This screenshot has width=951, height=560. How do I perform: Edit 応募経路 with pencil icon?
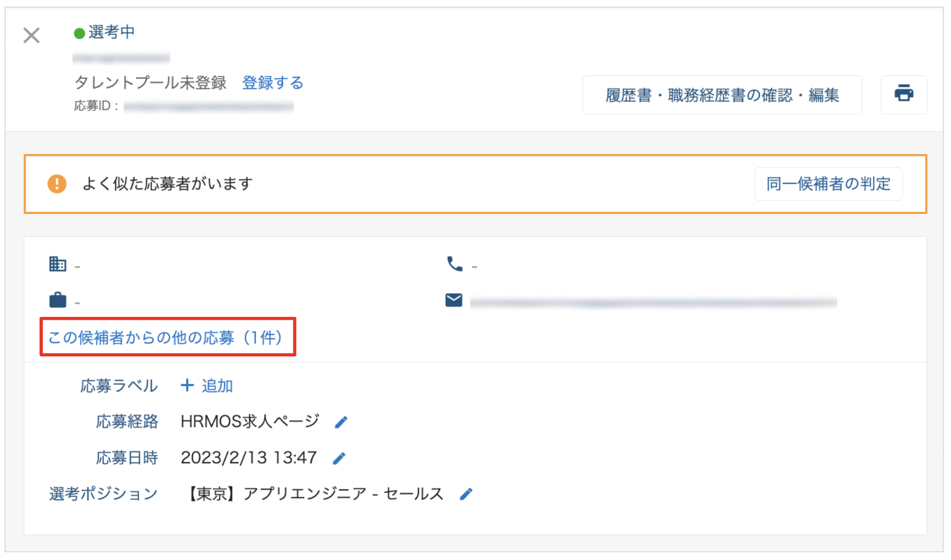pyautogui.click(x=341, y=422)
